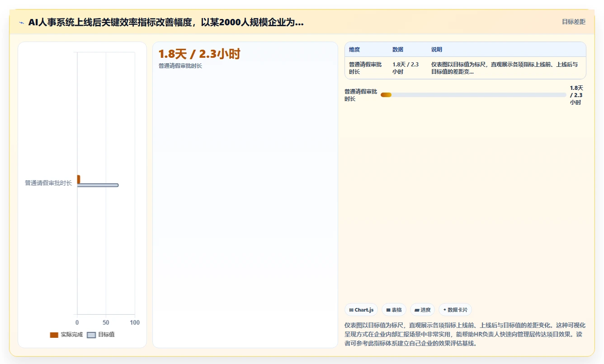Click the footer paragraph beginning 仪表图以目标值为标尺
Screen dimensions: 604x364
(465, 334)
